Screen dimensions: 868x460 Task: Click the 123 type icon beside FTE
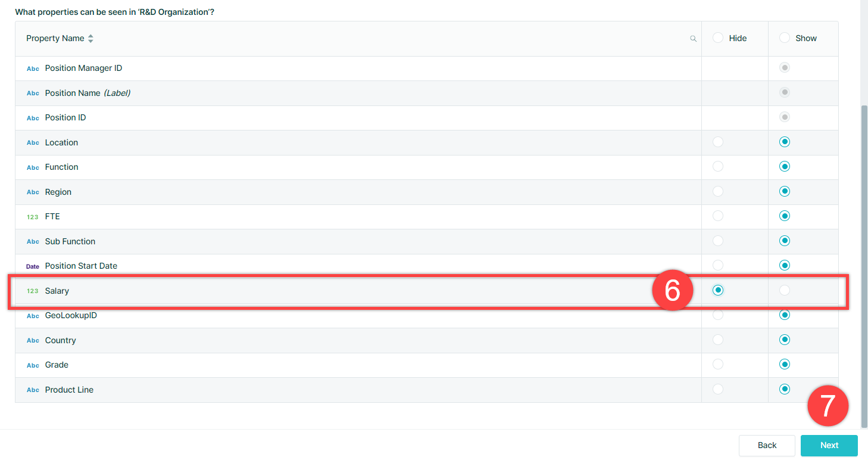pyautogui.click(x=33, y=217)
